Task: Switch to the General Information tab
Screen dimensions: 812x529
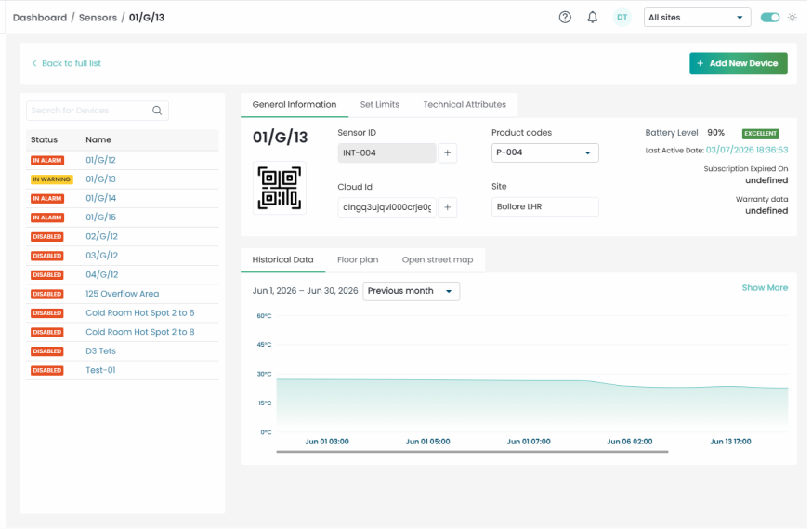Action: click(295, 105)
